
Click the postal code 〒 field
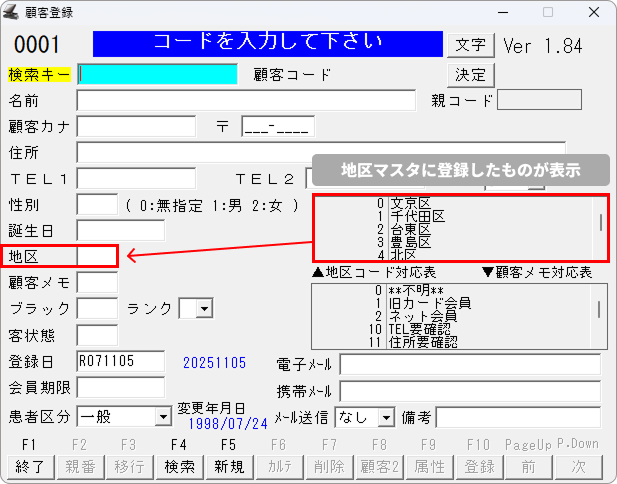click(x=278, y=126)
